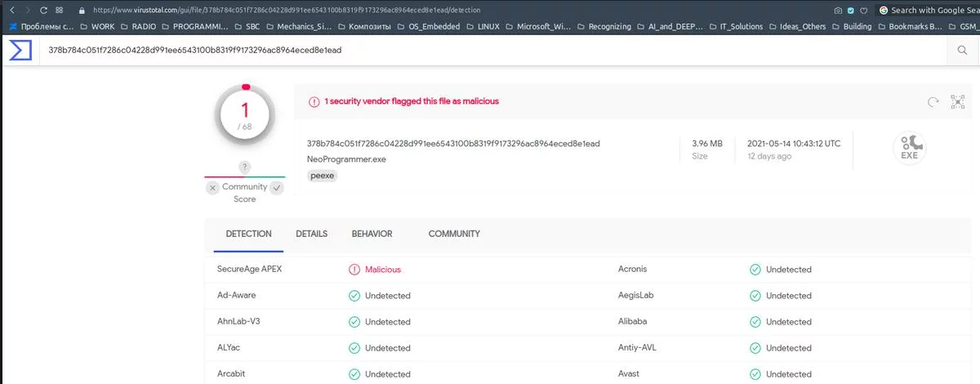
Task: Expand the LINUX bookmarks folder
Action: click(483, 26)
